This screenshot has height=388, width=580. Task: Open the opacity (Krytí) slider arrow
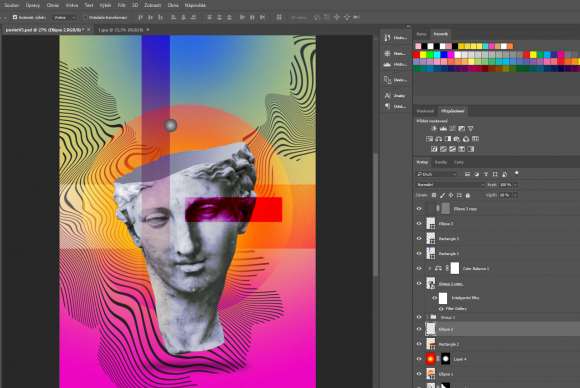point(515,185)
